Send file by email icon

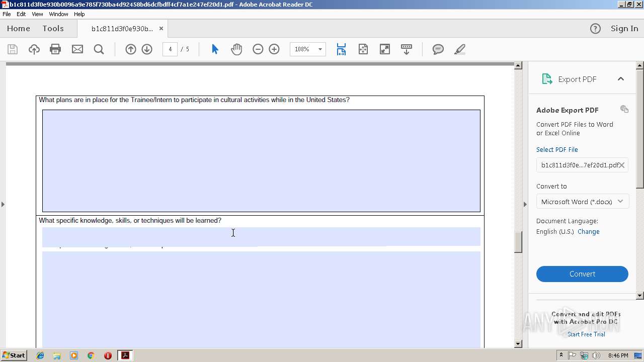pos(77,49)
